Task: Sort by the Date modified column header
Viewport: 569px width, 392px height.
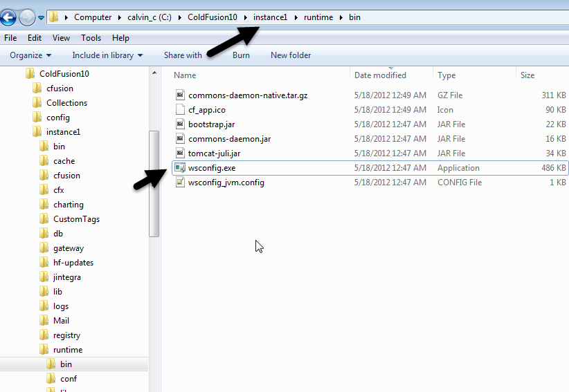Action: tap(380, 75)
